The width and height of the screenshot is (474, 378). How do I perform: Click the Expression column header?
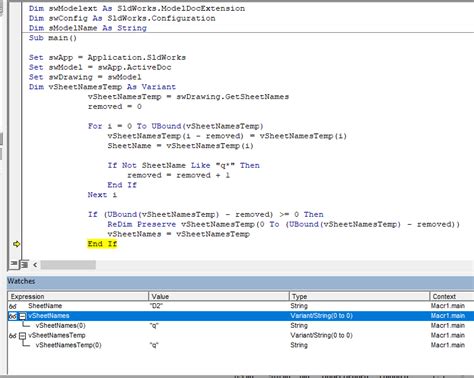pyautogui.click(x=78, y=296)
